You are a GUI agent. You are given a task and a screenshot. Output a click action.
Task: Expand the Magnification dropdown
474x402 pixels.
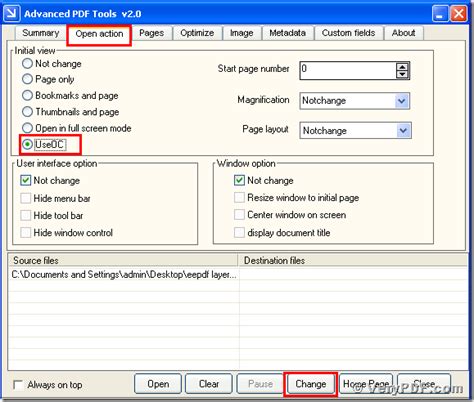[402, 101]
